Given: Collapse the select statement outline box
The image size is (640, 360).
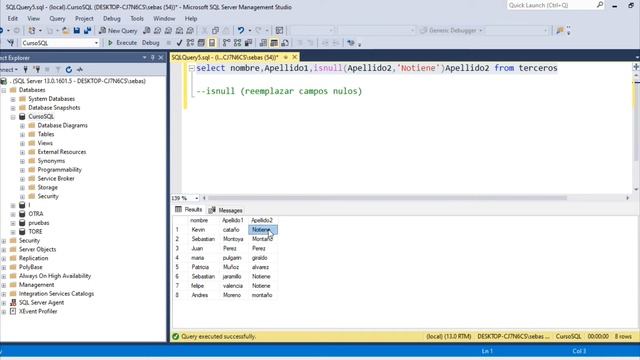Looking at the screenshot, I should [191, 69].
